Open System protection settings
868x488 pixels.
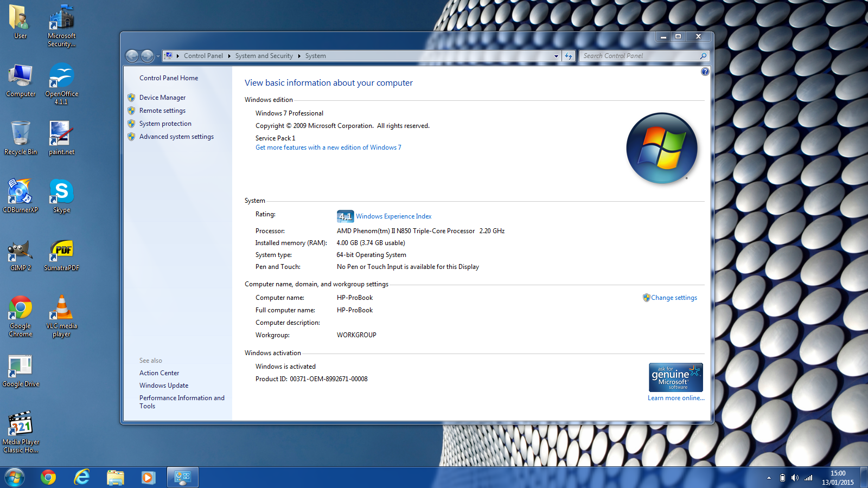point(165,124)
